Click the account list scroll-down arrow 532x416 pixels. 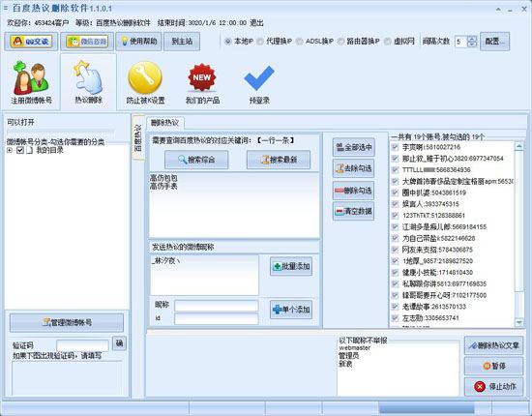[519, 322]
